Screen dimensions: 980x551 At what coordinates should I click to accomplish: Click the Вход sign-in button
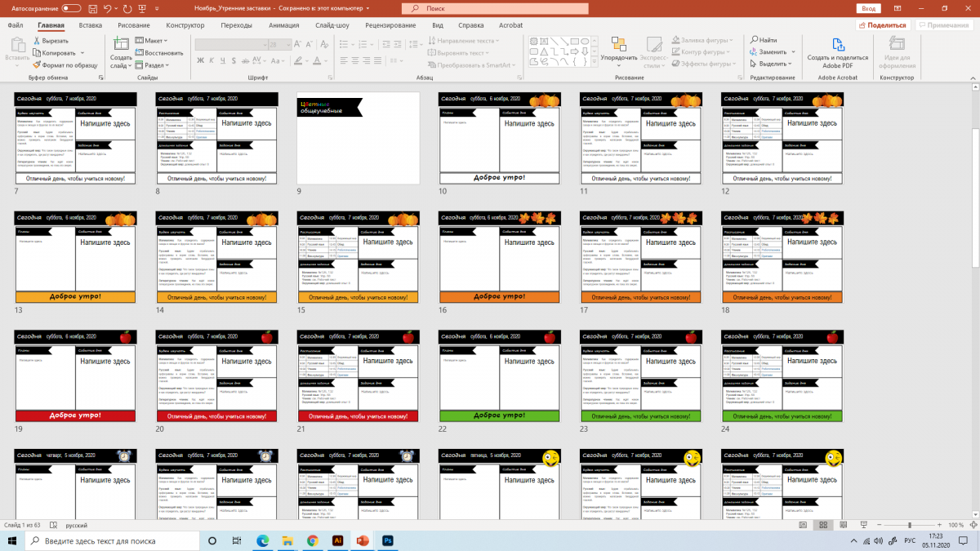pos(868,8)
